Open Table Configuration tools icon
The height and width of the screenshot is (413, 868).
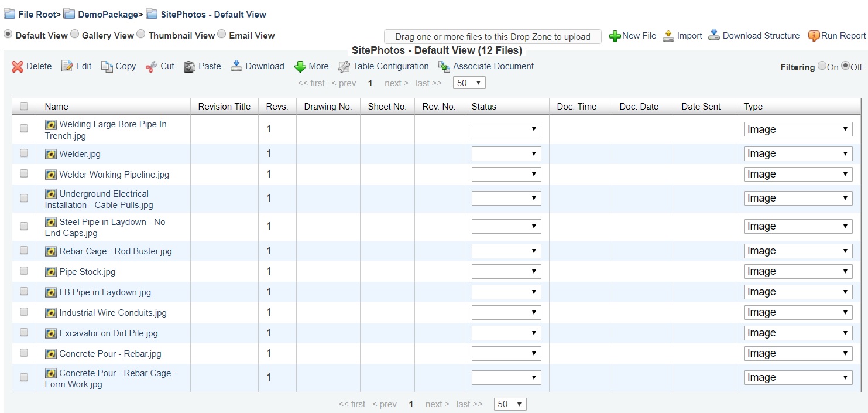point(344,67)
